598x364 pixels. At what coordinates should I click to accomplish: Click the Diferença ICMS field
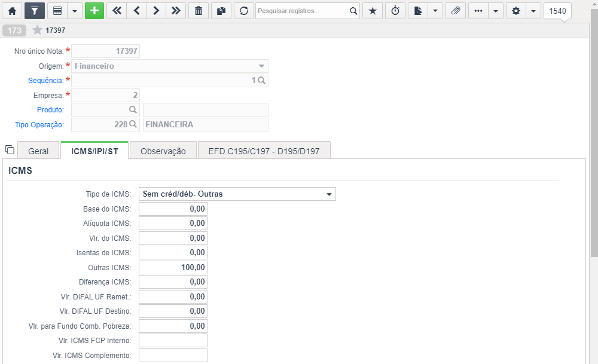click(x=173, y=282)
